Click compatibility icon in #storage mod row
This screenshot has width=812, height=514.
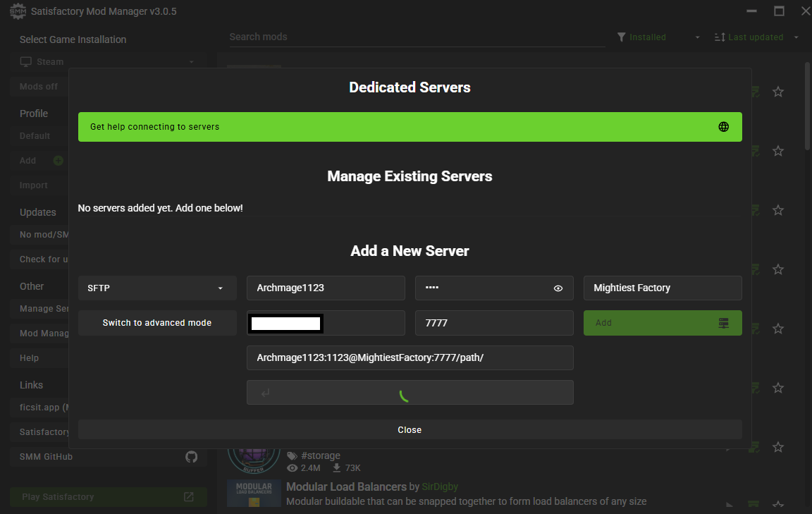754,446
